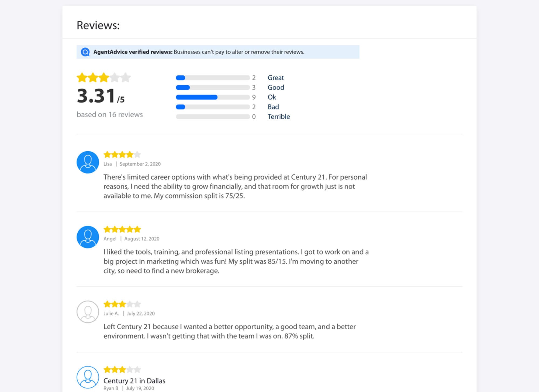Filter reviews by Great rating
539x392 pixels.
click(x=276, y=78)
